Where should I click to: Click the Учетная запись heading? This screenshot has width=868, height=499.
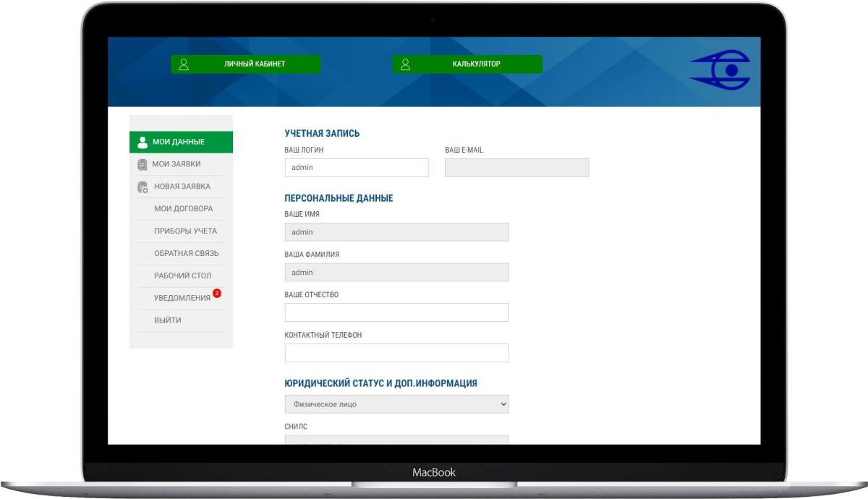click(x=322, y=134)
